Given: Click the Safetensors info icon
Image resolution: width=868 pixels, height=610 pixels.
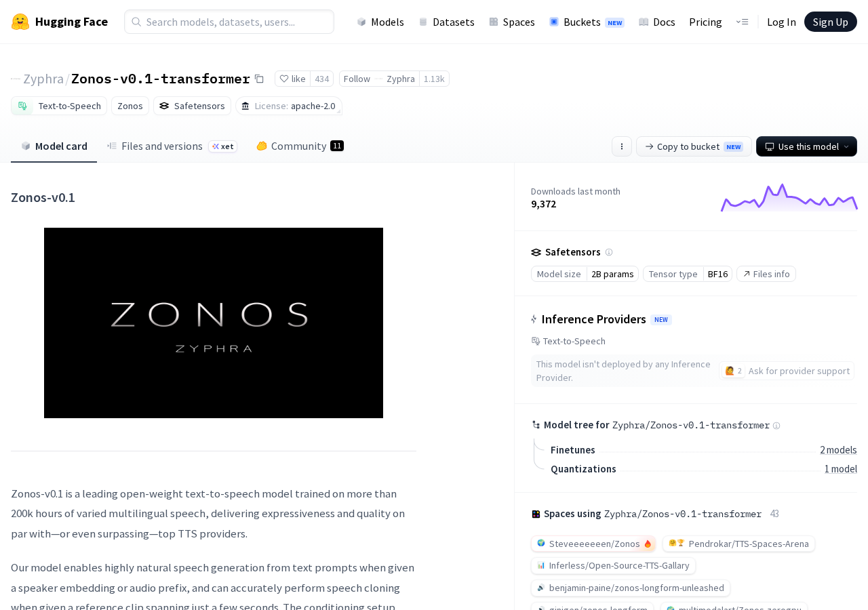Looking at the screenshot, I should tap(609, 252).
